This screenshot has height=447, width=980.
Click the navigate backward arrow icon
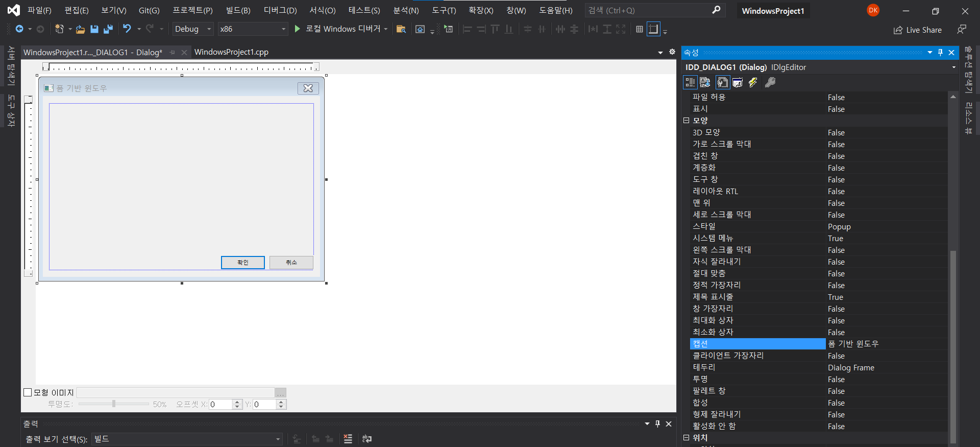click(x=19, y=29)
